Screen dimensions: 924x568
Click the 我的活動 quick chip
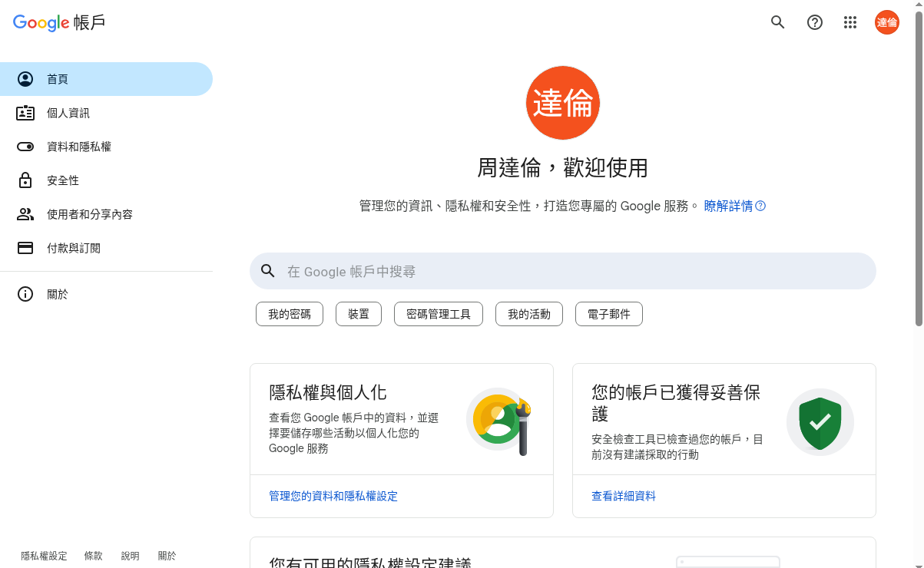[529, 314]
